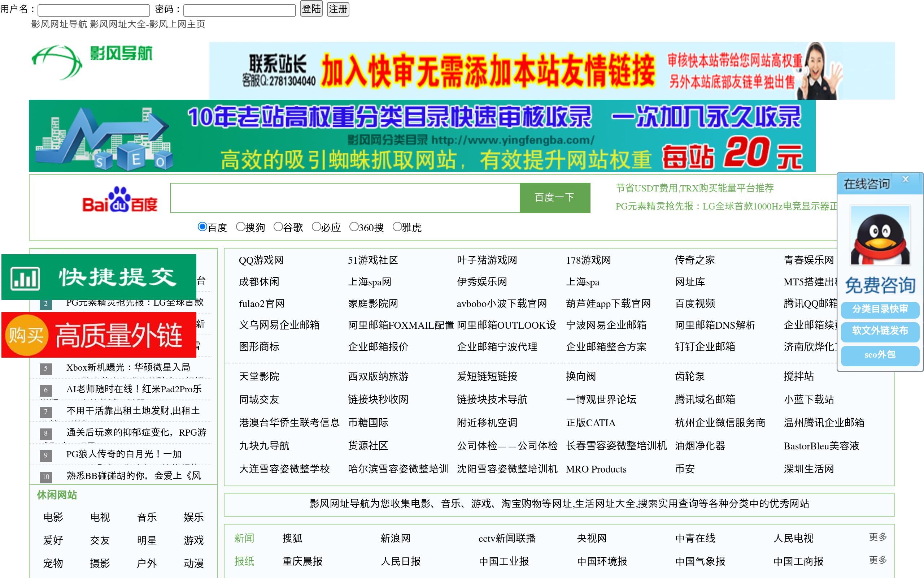Open 天堂影院 link

point(259,376)
